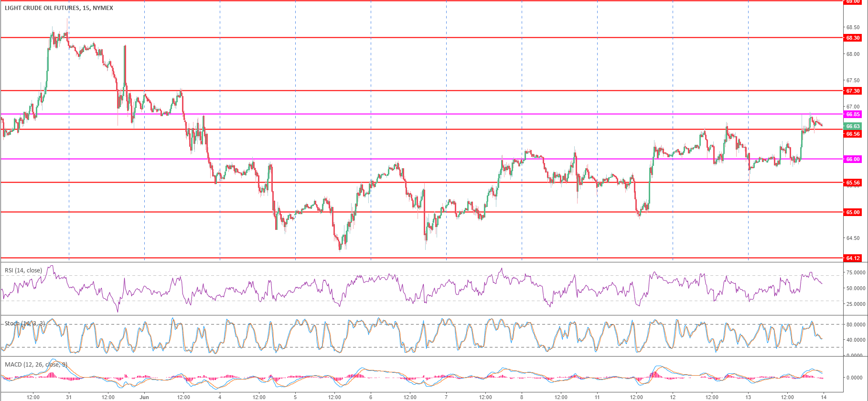The image size is (868, 401).
Task: Click the Light Crude Oil Futures chart title
Action: click(x=59, y=8)
